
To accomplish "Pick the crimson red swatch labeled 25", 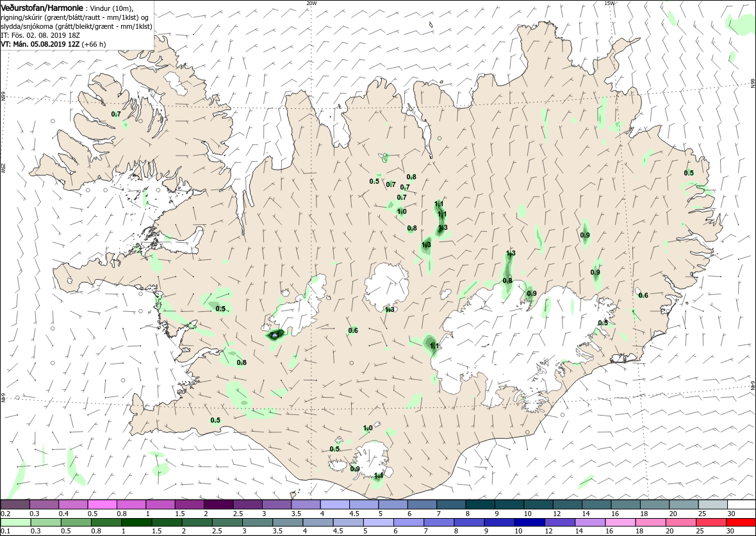I will pyautogui.click(x=711, y=523).
